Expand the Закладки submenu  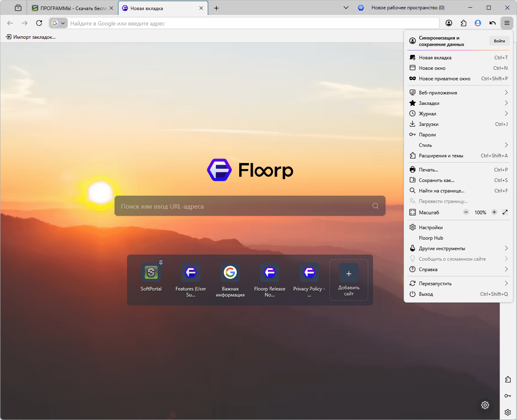[x=459, y=103]
